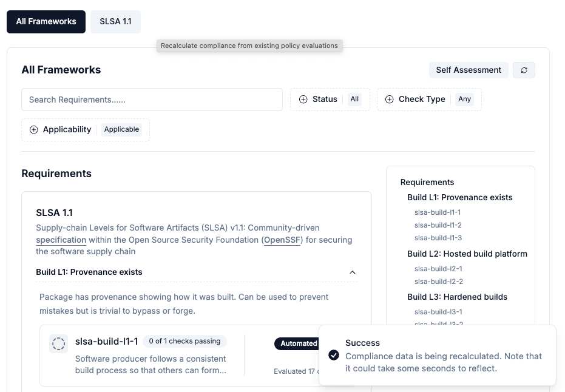Image resolution: width=565 pixels, height=392 pixels.
Task: Jump to Build L1: Provenance exists in outline
Action: (x=460, y=197)
